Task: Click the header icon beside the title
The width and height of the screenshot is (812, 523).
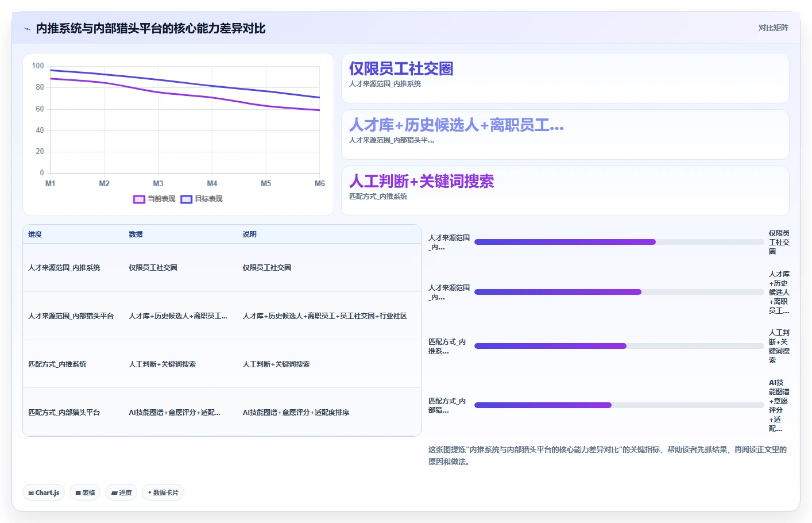Action: (27, 29)
